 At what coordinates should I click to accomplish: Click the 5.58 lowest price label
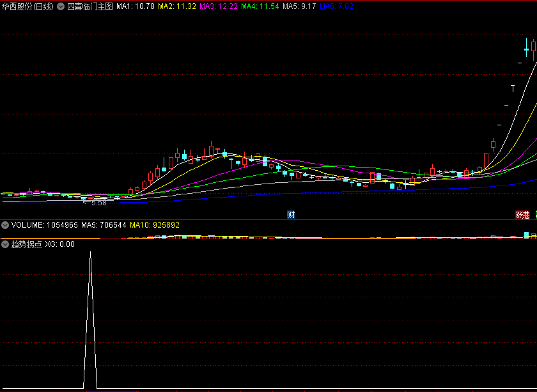pos(99,203)
